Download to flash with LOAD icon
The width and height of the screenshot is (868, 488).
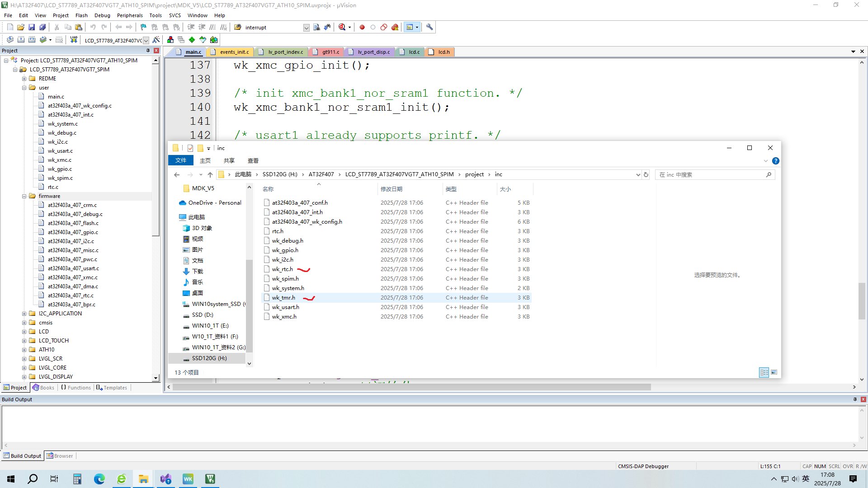(x=74, y=40)
